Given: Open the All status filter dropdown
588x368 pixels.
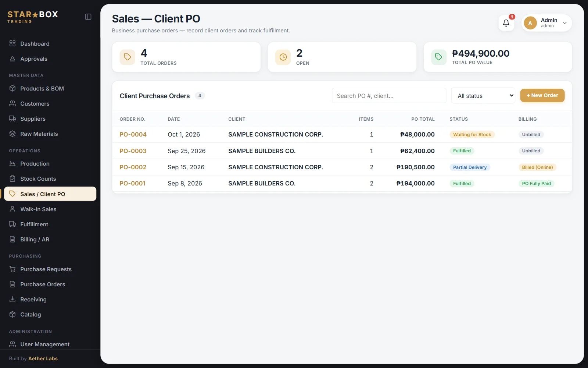Looking at the screenshot, I should coord(483,96).
